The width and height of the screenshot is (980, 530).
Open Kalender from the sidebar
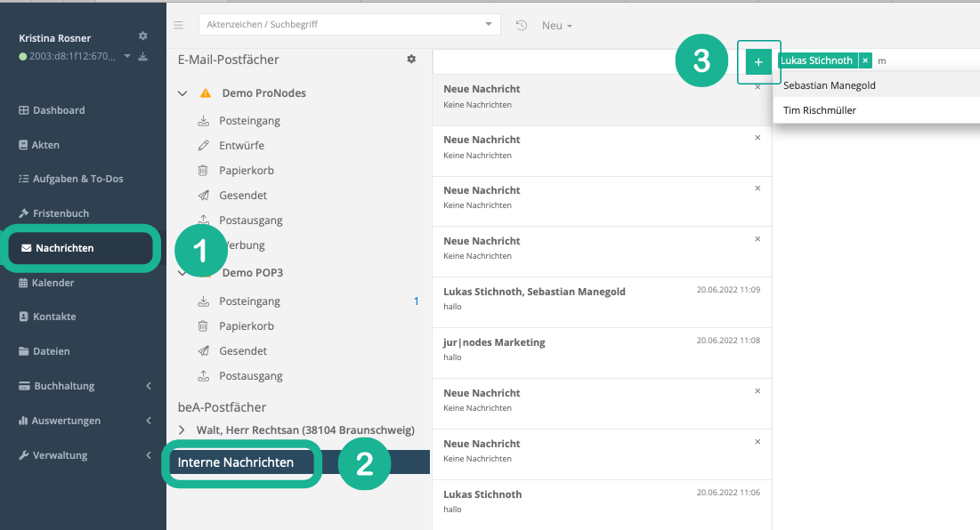click(x=53, y=283)
